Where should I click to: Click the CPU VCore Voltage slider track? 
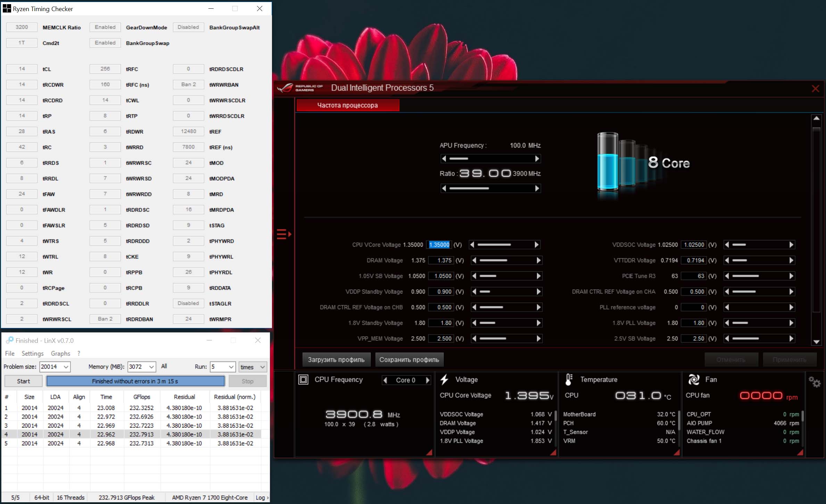click(504, 245)
